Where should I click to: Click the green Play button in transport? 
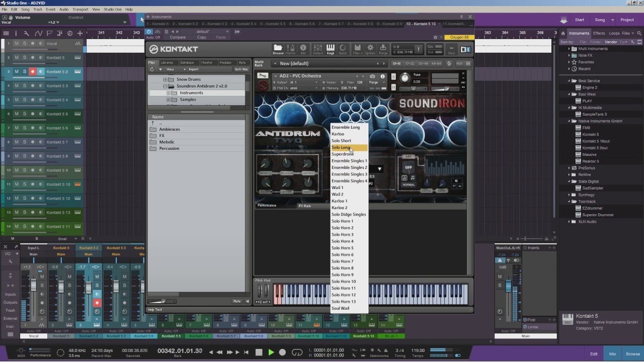click(271, 352)
